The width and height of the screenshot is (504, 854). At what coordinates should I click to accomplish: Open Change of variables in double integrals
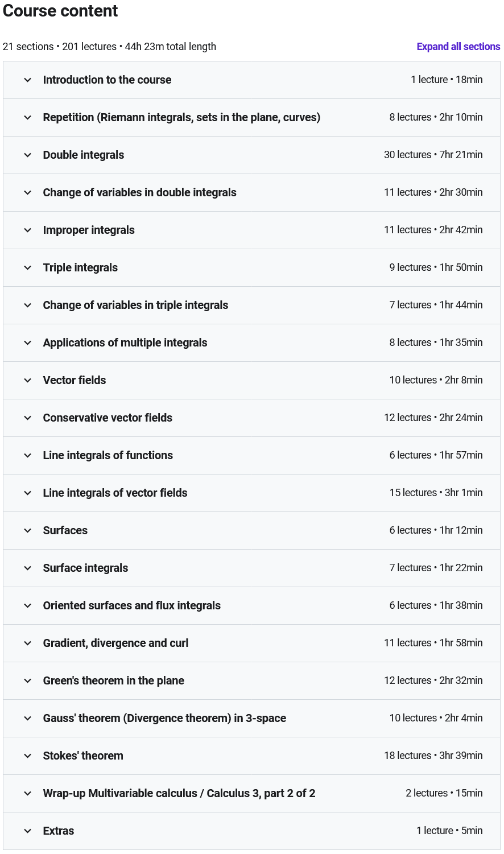[139, 193]
